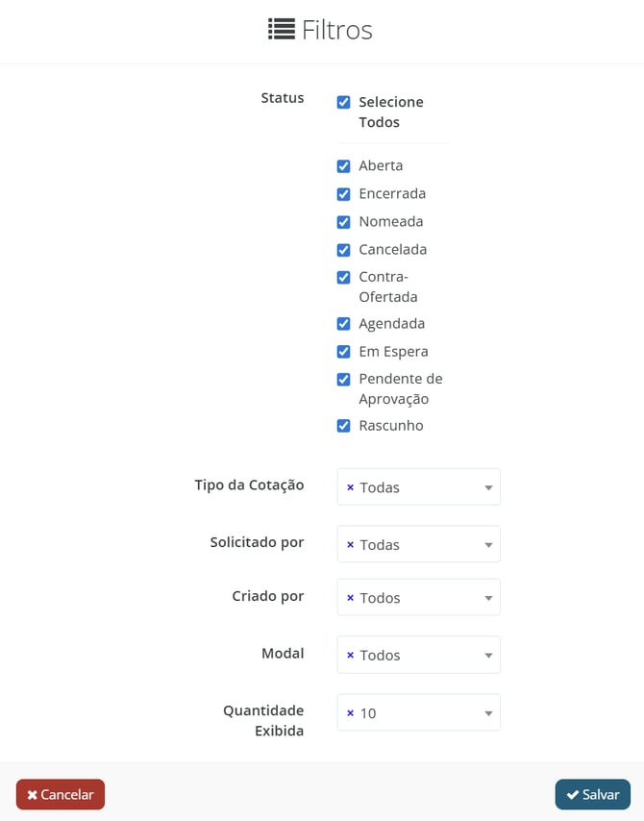644x821 pixels.
Task: Remove Modal Todos using x icon
Action: [350, 656]
